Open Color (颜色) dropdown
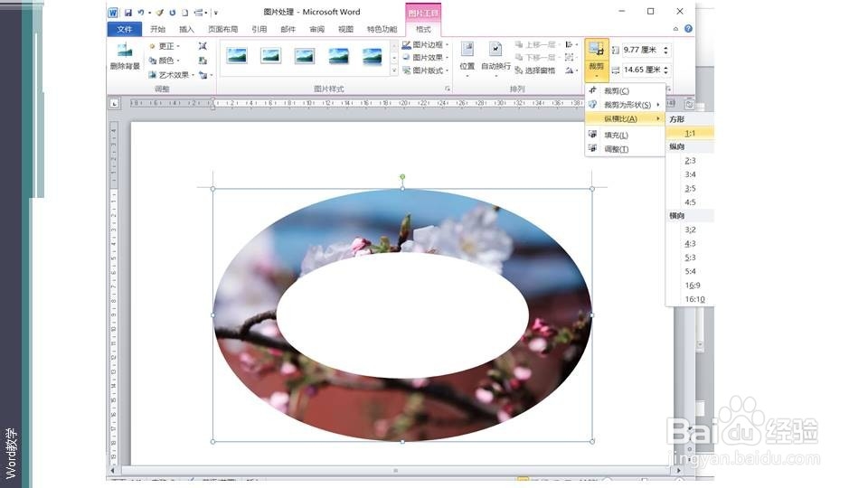The height and width of the screenshot is (488, 868). [x=164, y=61]
